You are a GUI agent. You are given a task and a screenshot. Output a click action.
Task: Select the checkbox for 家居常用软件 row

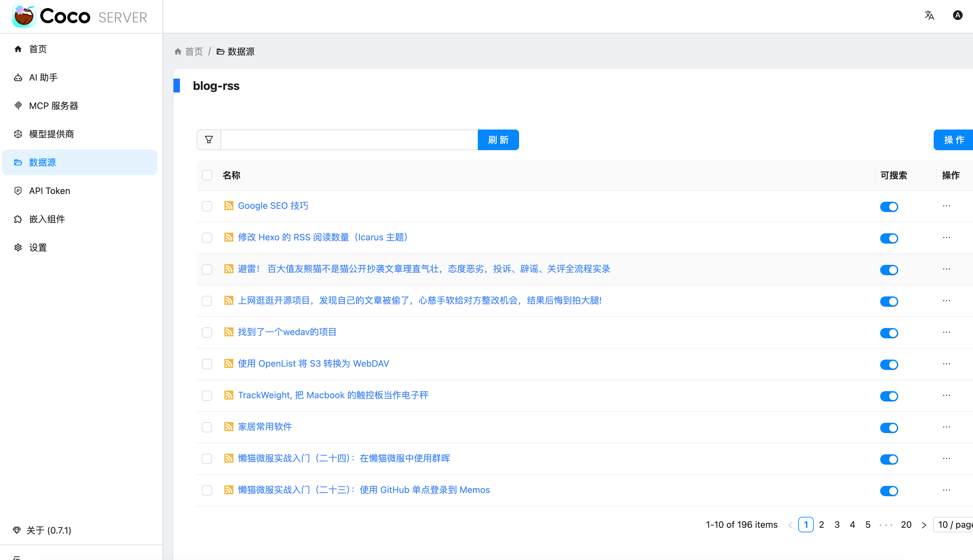pos(207,427)
